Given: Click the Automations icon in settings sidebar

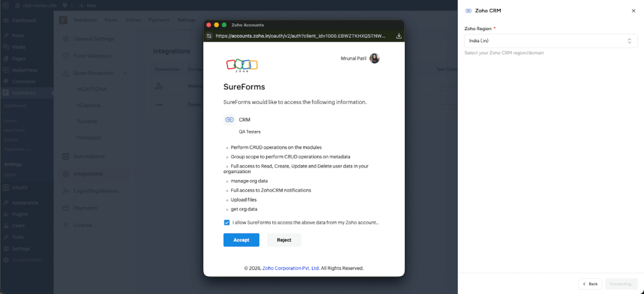Looking at the screenshot, I should (65, 156).
